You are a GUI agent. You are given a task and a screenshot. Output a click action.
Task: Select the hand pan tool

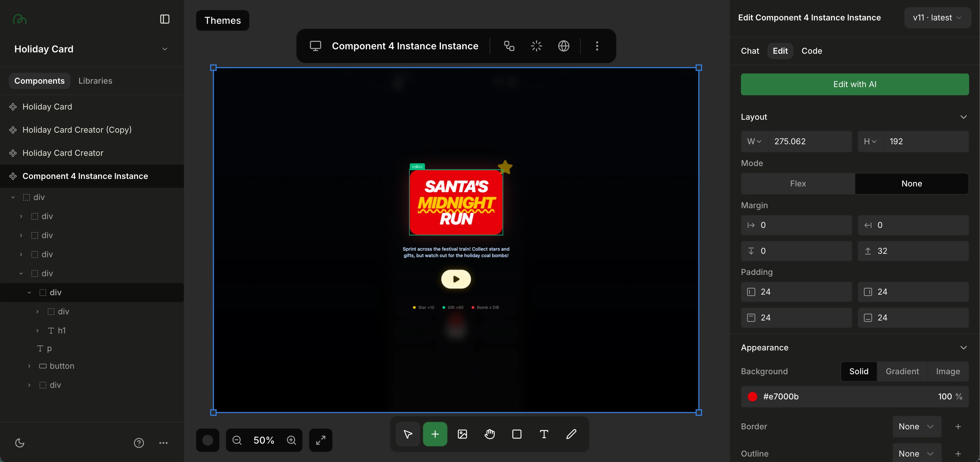(x=490, y=434)
